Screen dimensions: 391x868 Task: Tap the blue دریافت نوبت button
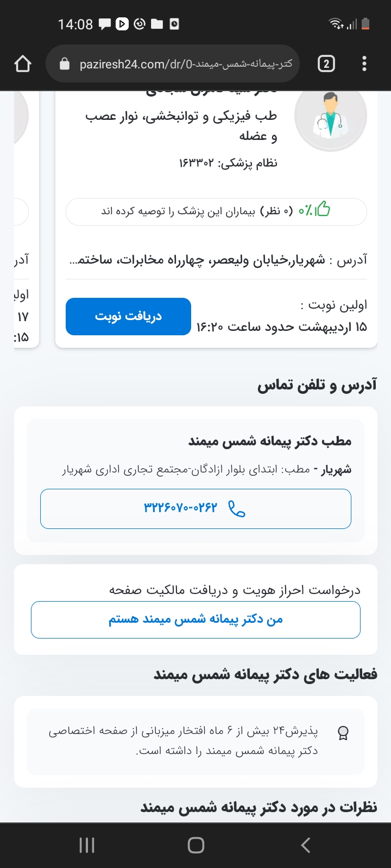pyautogui.click(x=128, y=316)
